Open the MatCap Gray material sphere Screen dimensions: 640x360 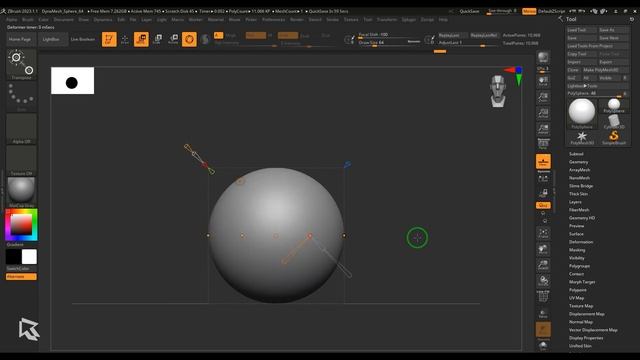tap(21, 192)
